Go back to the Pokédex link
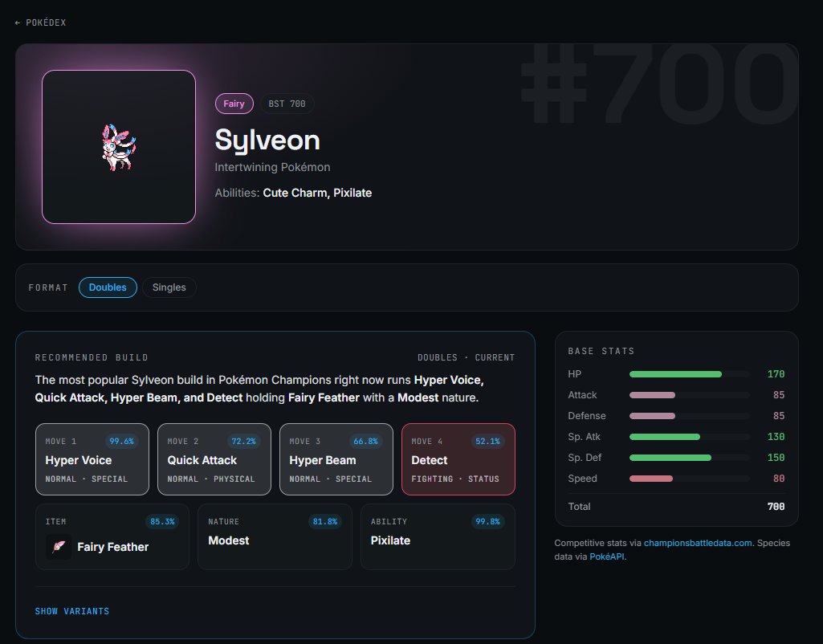The width and height of the screenshot is (823, 644). 40,22
